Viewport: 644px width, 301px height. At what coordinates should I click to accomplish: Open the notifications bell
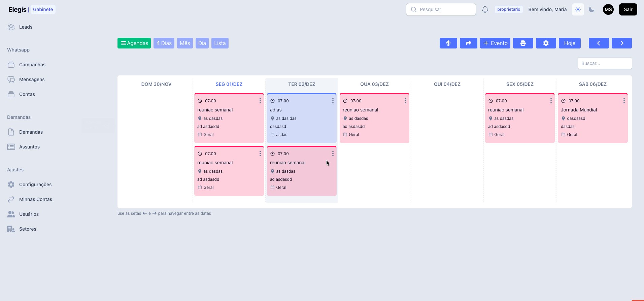[485, 9]
